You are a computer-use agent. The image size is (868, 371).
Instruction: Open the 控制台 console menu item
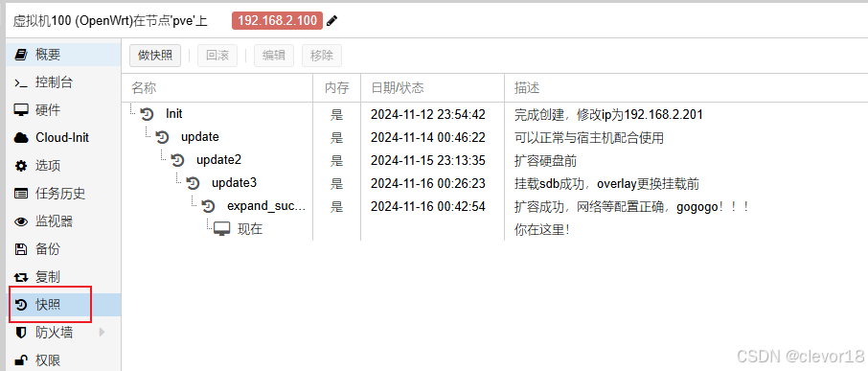[63, 82]
